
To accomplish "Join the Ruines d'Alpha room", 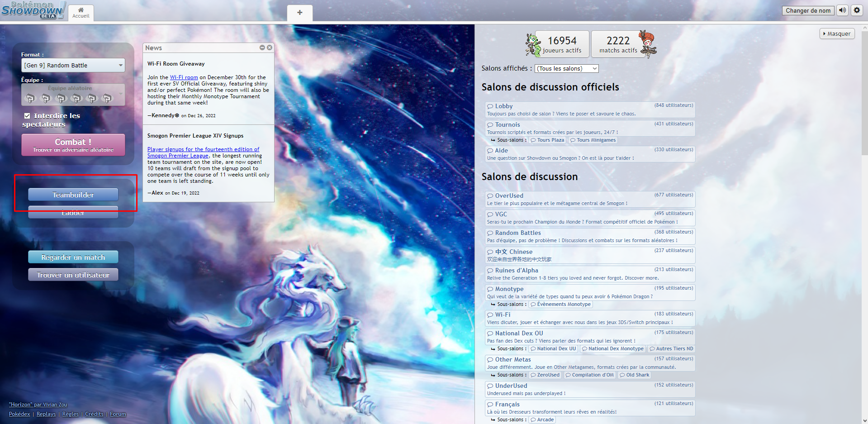I will 590,274.
